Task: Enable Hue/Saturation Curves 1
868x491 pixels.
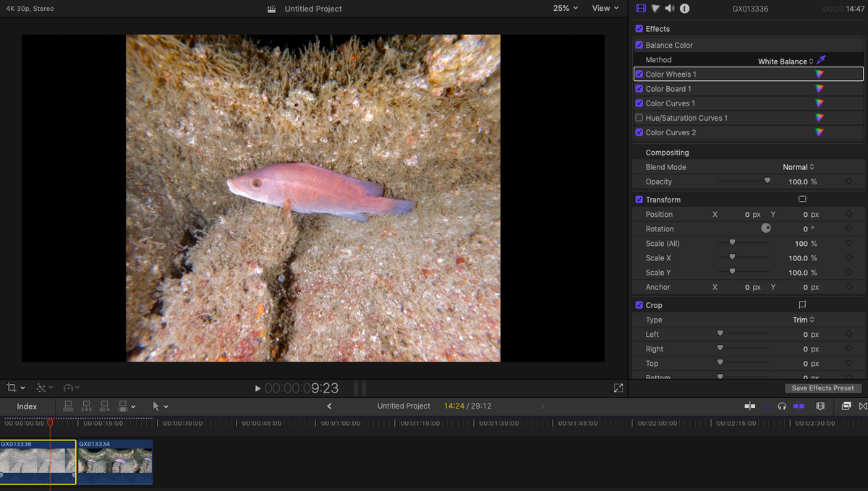Action: (x=639, y=117)
